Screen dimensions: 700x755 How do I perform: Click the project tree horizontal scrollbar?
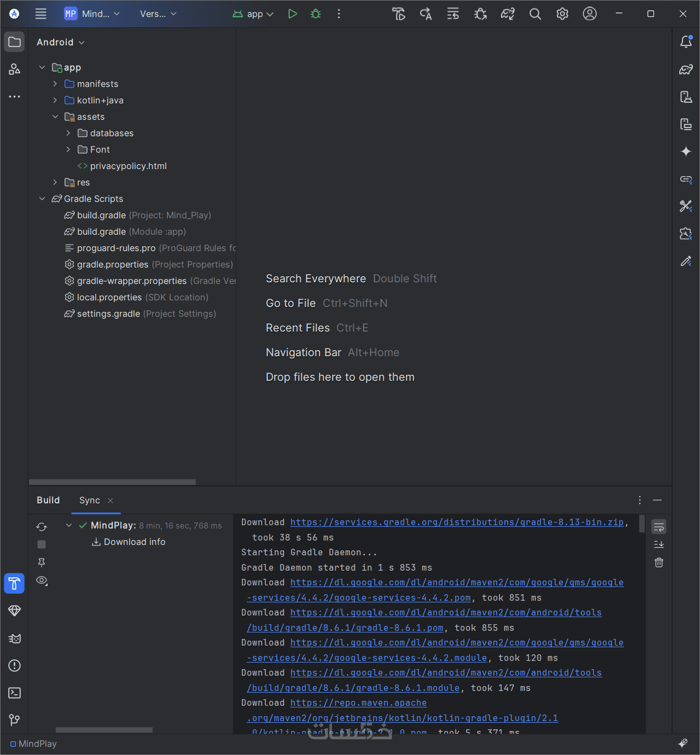112,482
